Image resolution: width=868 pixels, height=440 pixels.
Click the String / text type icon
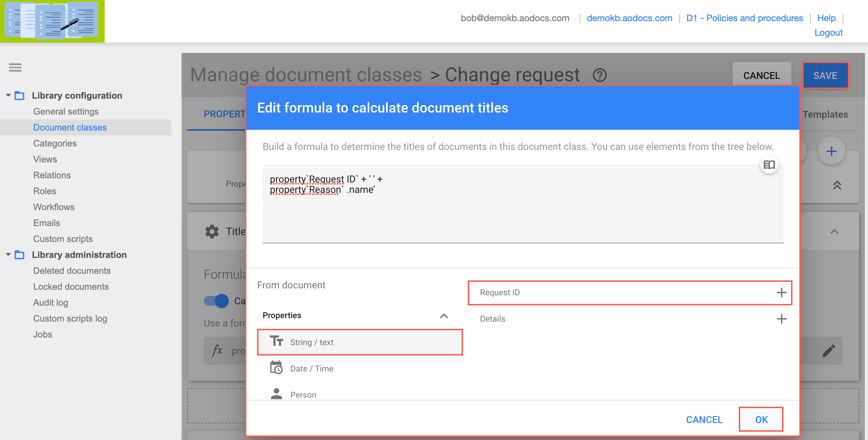click(x=277, y=341)
